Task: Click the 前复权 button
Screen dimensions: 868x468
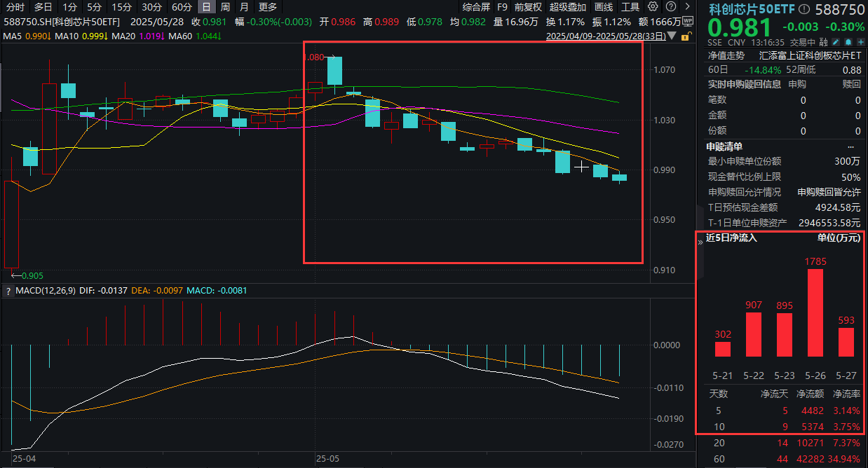Action: [x=528, y=7]
